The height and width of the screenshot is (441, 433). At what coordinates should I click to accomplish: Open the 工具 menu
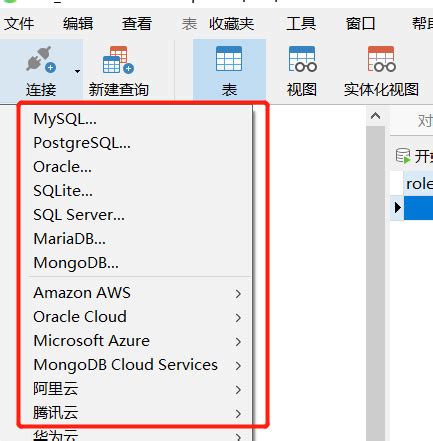tap(301, 24)
